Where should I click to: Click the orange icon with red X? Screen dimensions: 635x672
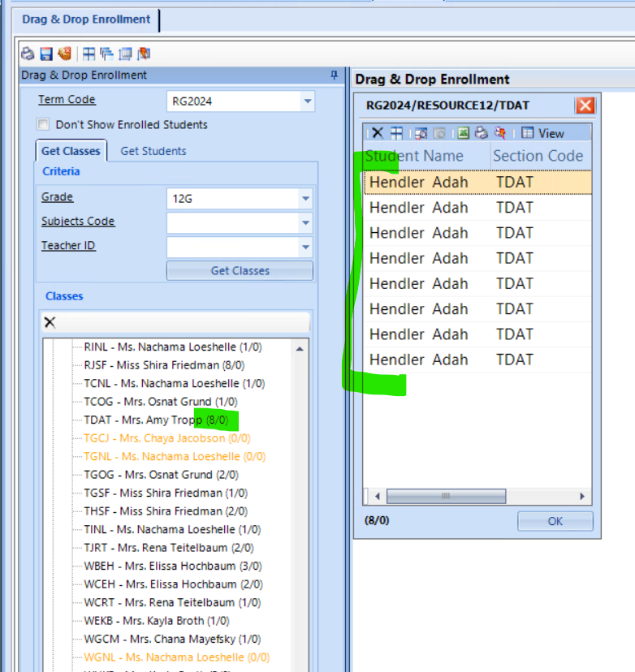tap(65, 54)
